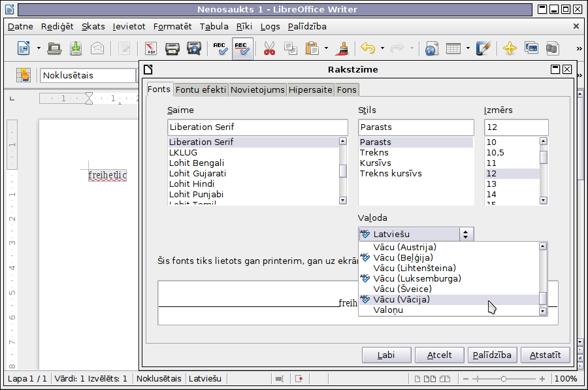Screen dimensions: 588x390
Task: Toggle Show Draw Functions icon
Action: click(483, 48)
